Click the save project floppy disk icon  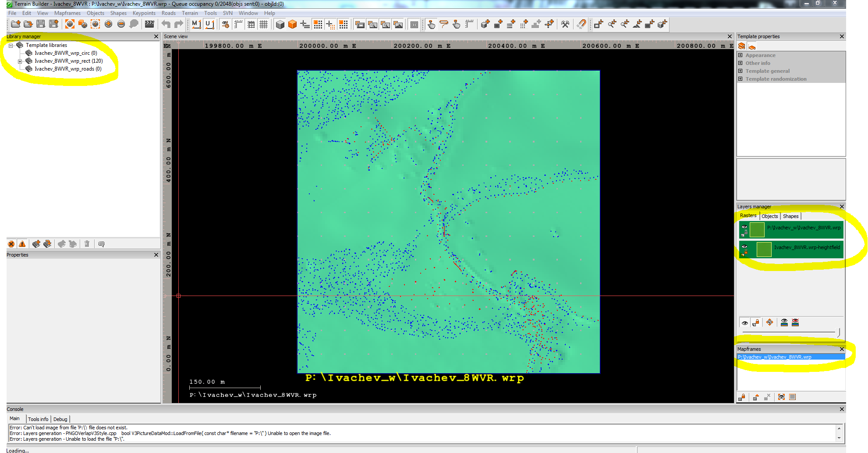coord(41,24)
